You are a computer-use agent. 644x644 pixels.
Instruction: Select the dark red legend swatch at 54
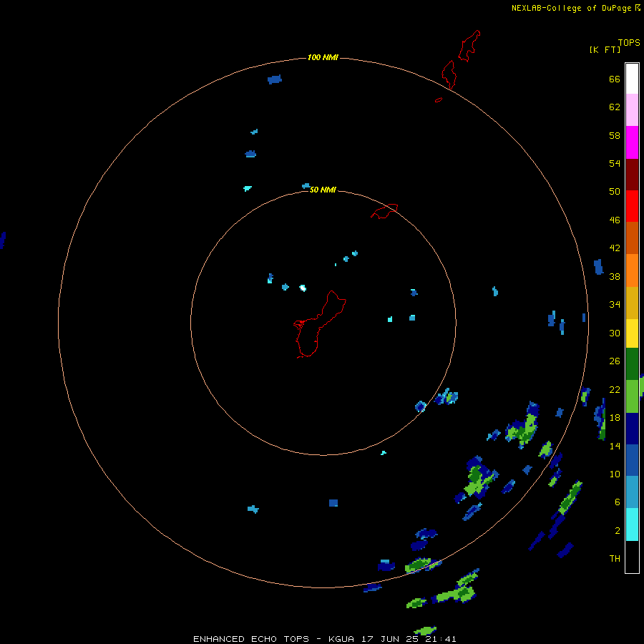point(632,174)
